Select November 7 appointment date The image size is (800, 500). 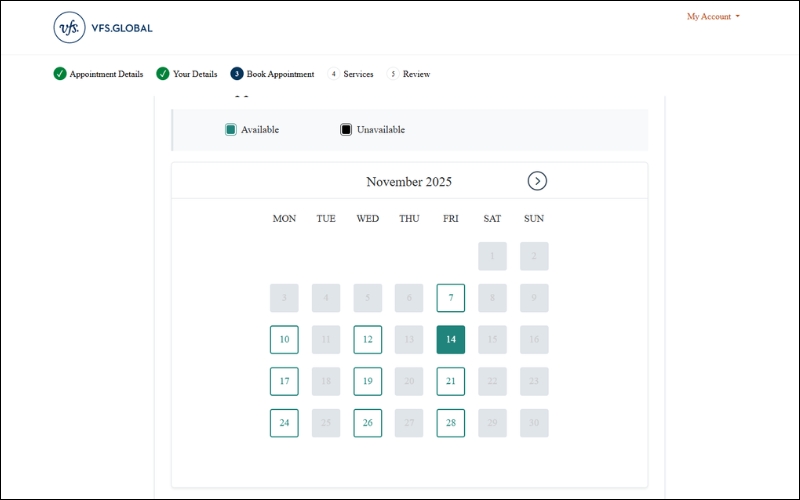click(x=451, y=298)
